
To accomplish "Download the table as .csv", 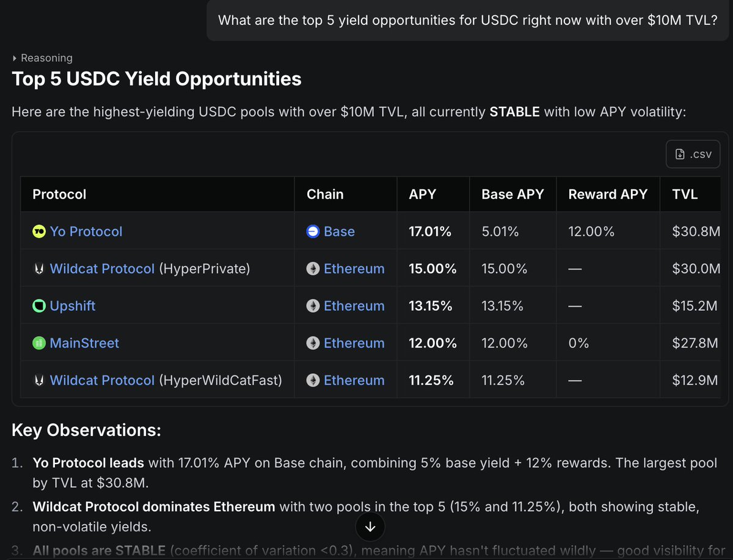I will point(693,155).
